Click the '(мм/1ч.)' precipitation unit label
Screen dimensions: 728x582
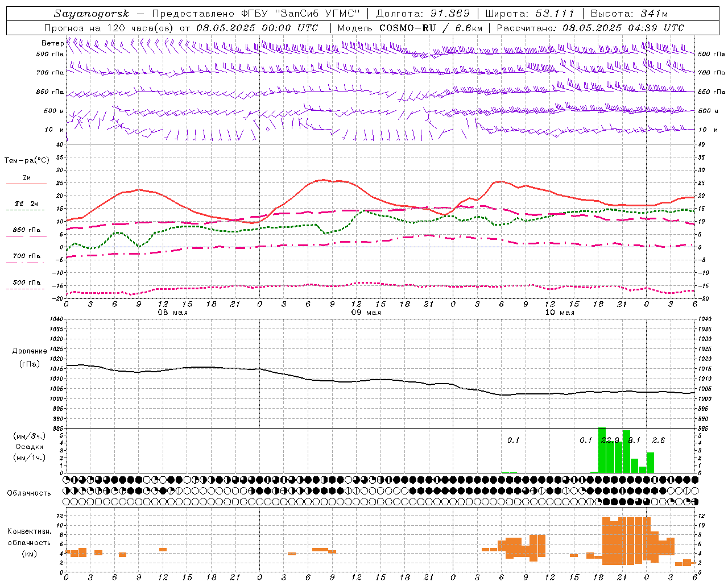click(30, 458)
